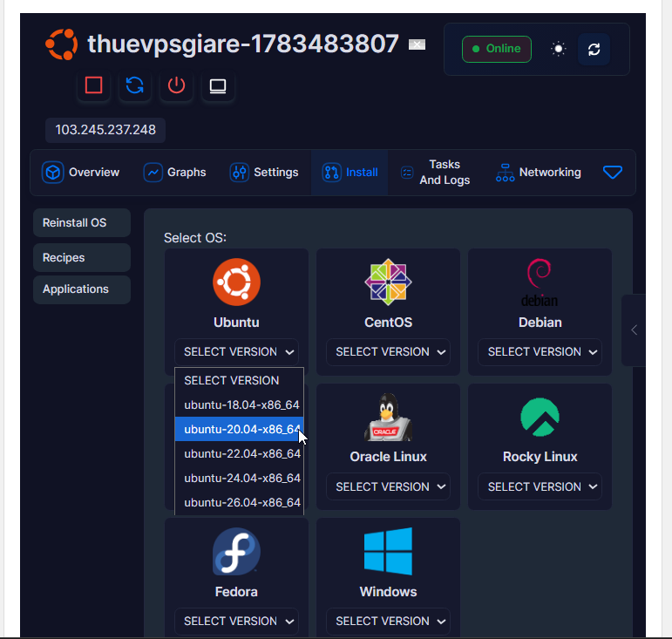Click the Debian swirl logo
Image resolution: width=672 pixels, height=639 pixels.
coord(540,282)
